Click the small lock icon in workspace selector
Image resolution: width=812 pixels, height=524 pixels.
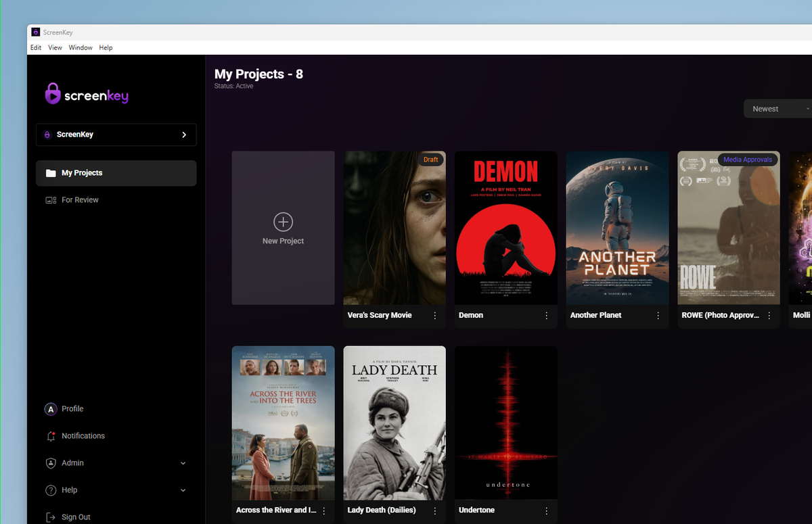(47, 135)
